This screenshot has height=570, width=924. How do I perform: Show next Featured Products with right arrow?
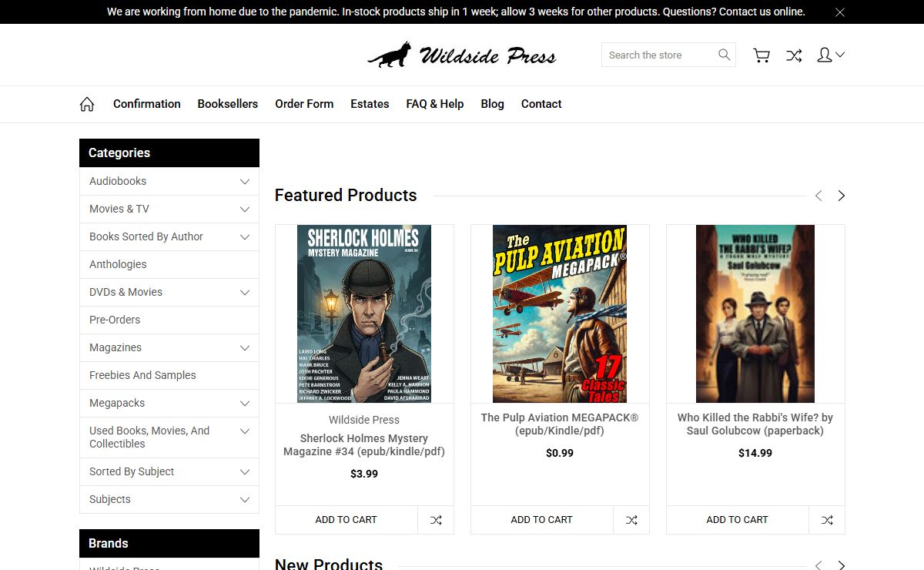pyautogui.click(x=841, y=196)
